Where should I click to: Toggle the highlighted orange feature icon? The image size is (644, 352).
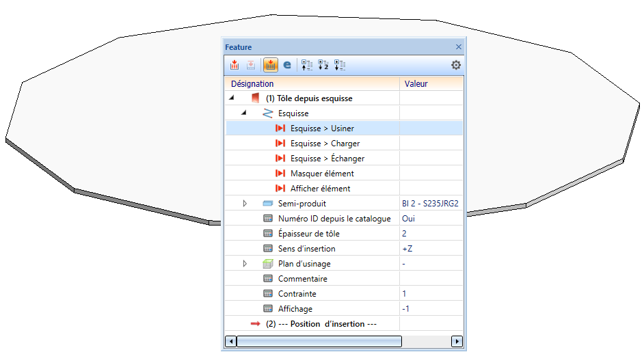coord(270,66)
